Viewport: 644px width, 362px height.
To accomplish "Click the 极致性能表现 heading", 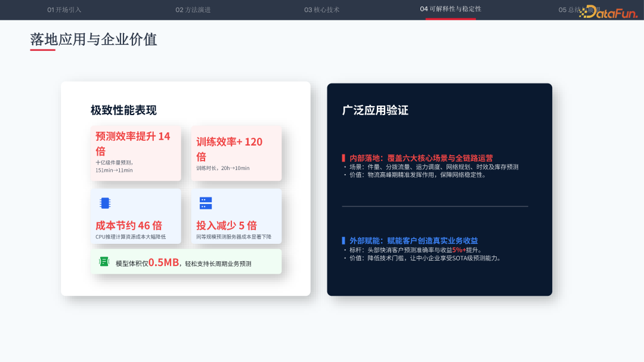I will [123, 110].
